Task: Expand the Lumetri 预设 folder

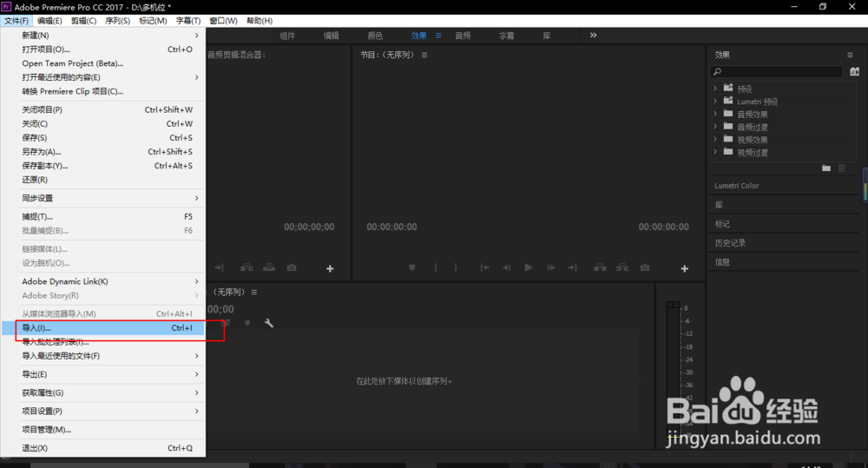Action: (715, 101)
